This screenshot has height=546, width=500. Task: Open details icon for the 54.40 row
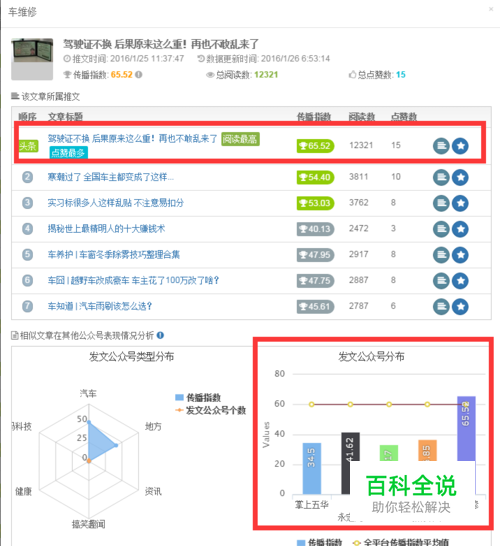441,178
